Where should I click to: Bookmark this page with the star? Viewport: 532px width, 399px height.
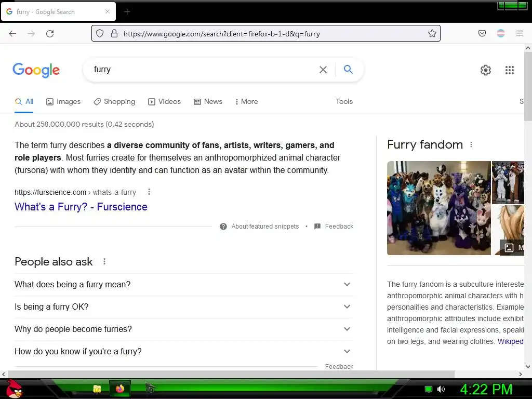[432, 33]
